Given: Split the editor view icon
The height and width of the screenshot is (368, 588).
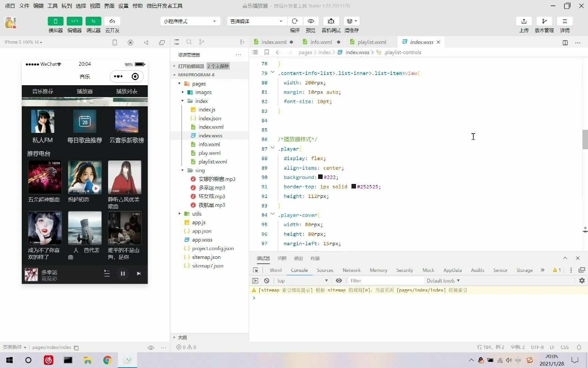Looking at the screenshot, I should (565, 43).
